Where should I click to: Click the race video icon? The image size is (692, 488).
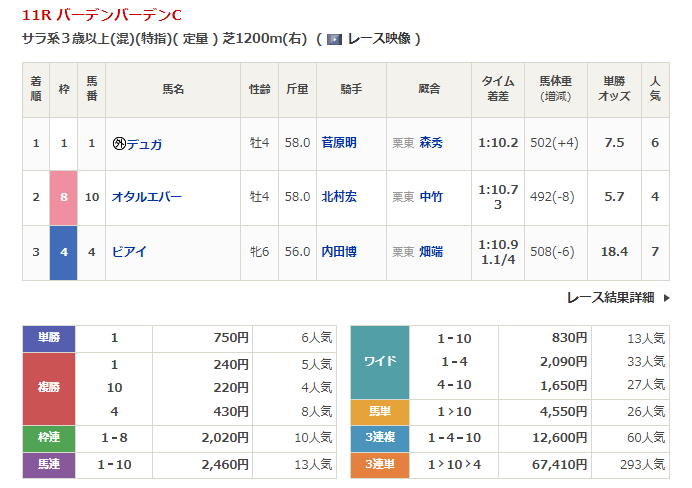pos(334,39)
